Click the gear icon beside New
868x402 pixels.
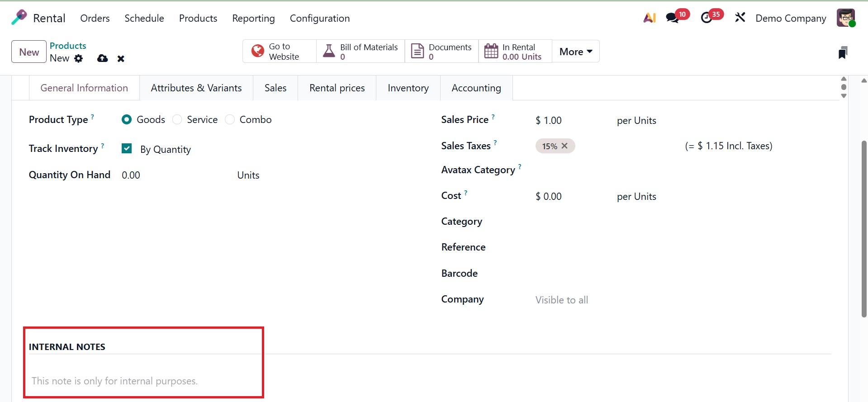(x=79, y=58)
